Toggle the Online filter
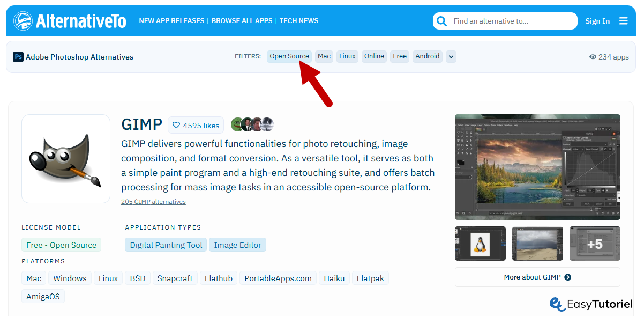The width and height of the screenshot is (644, 316). [374, 56]
